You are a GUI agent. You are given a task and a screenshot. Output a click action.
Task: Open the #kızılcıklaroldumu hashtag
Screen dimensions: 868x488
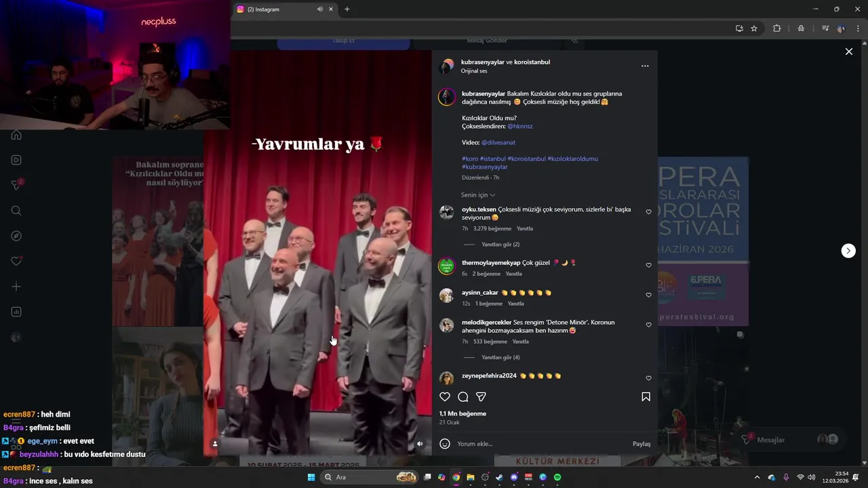(573, 159)
